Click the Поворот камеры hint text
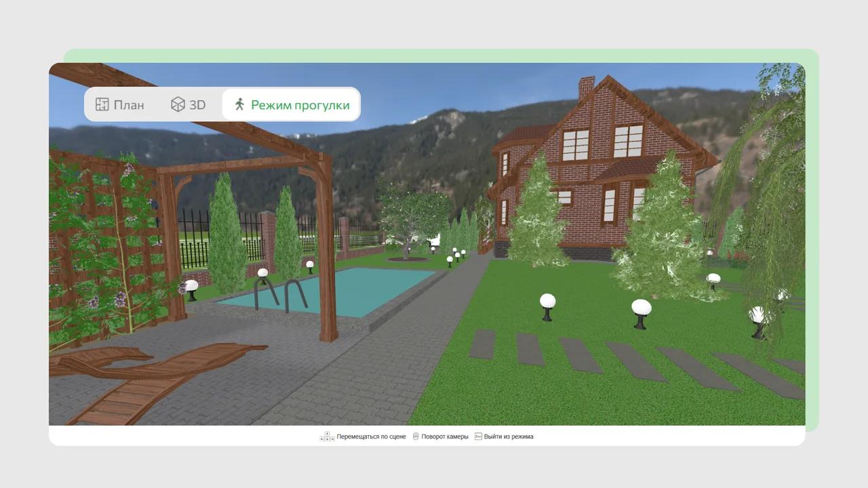The width and height of the screenshot is (868, 488). [445, 436]
